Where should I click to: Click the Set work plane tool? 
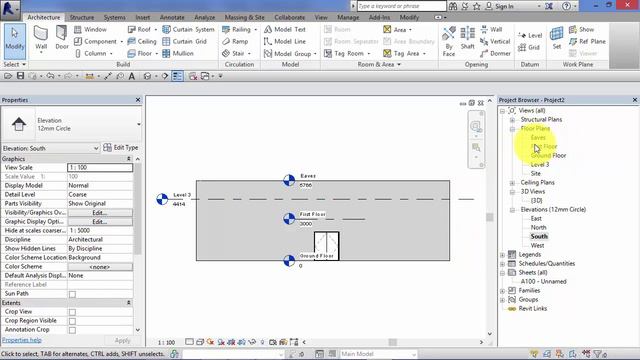point(557,38)
